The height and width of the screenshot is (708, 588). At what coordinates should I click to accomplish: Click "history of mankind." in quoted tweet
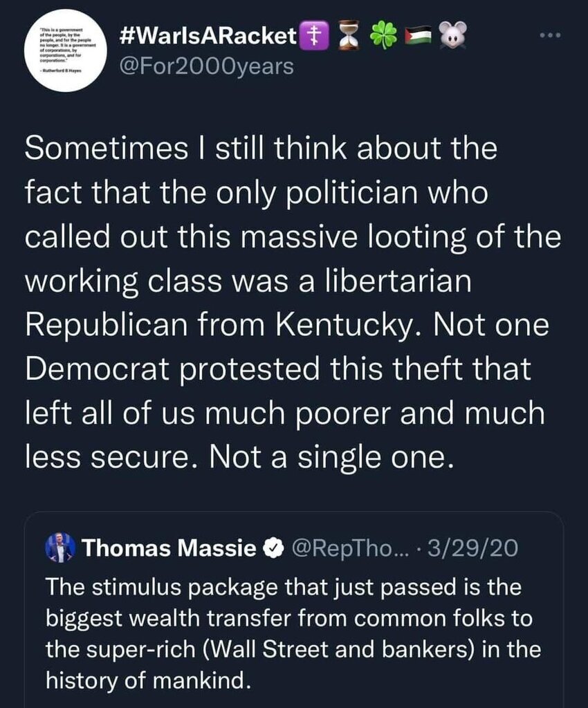(145, 682)
